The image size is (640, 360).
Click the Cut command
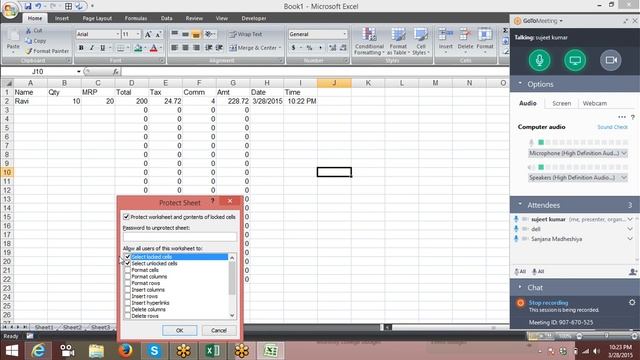point(34,31)
